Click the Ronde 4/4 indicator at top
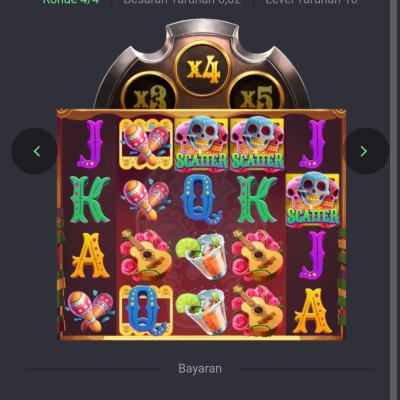The image size is (400, 400). tap(71, 2)
